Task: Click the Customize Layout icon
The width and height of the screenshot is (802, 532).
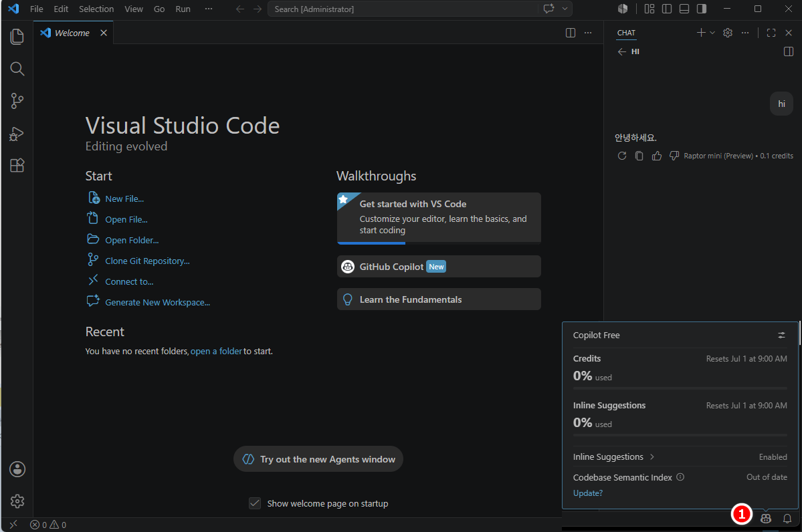Action: [649, 9]
